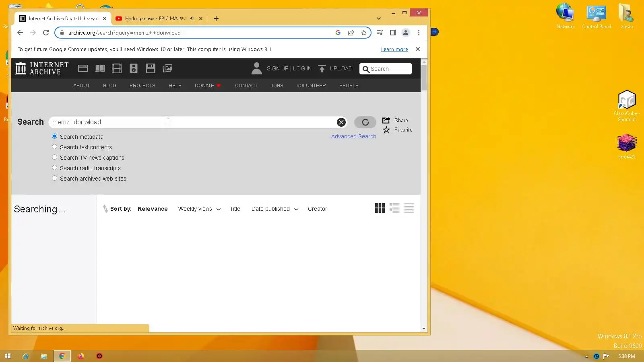Go forward in Chrome
The height and width of the screenshot is (362, 644).
[x=33, y=33]
